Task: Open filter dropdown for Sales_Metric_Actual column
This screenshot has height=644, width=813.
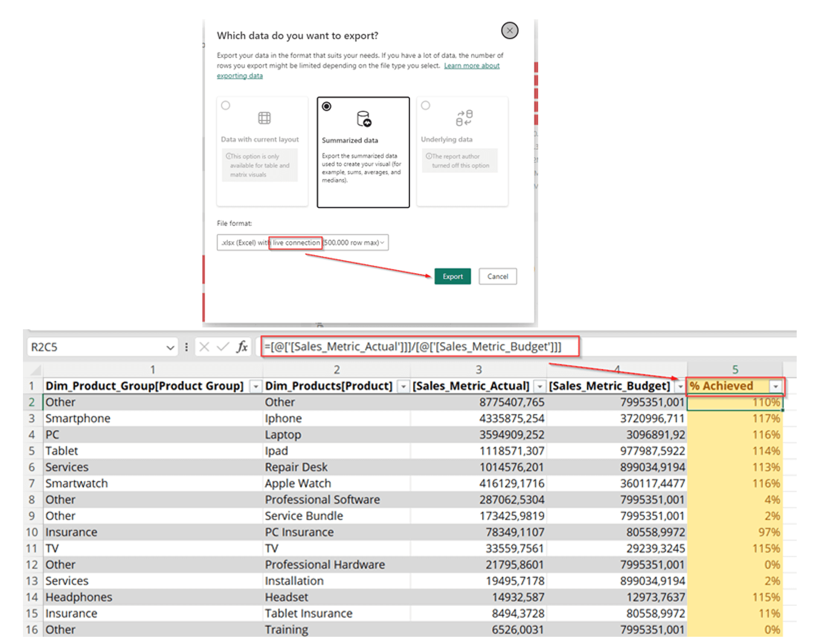Action: click(x=539, y=387)
